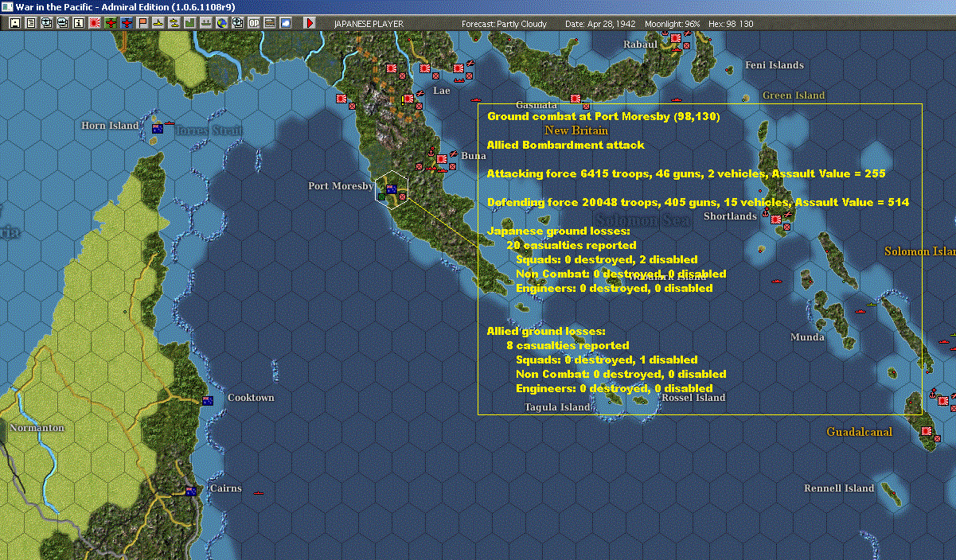Open the save game toolbar icon
This screenshot has width=956, height=560.
tap(15, 23)
